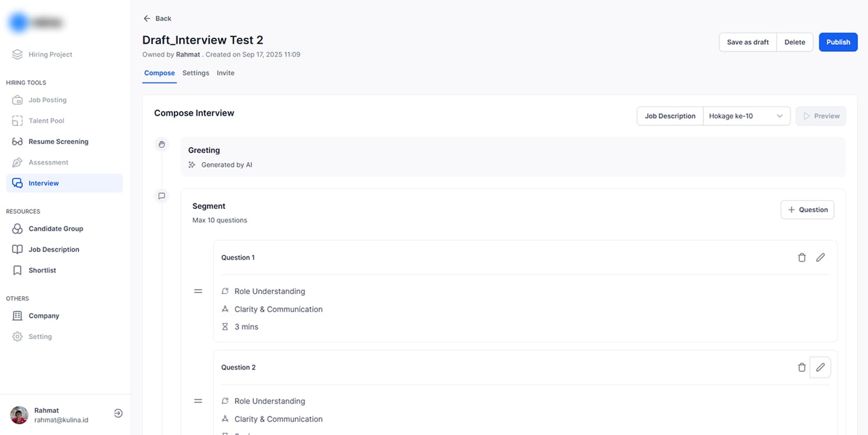Screen dimensions: 868x435
Task: Open the Invite tab
Action: click(226, 73)
